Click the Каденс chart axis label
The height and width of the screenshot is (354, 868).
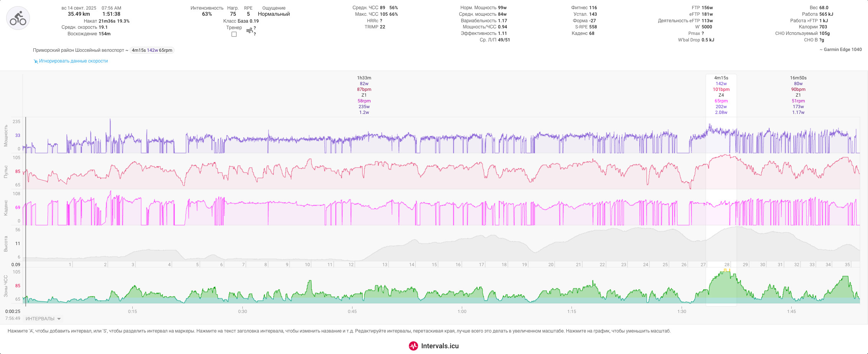pos(6,207)
